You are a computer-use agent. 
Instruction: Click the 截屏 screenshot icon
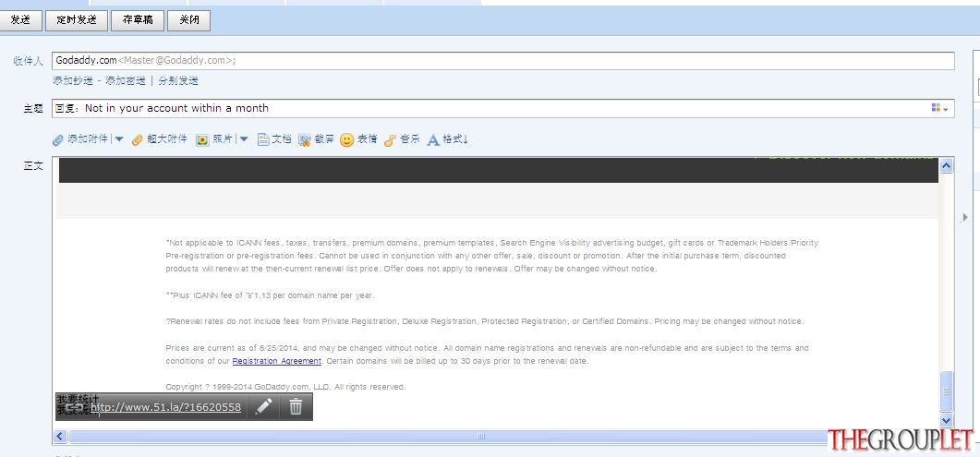pyautogui.click(x=305, y=139)
